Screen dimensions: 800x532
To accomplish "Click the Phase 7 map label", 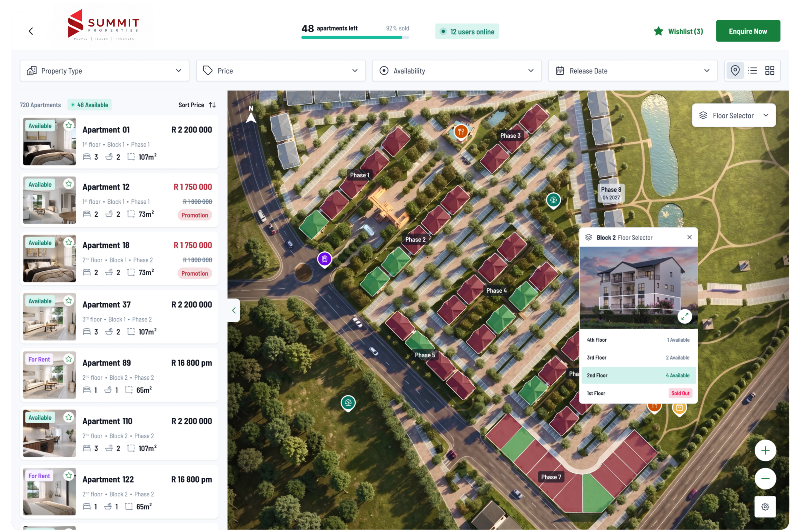I will (551, 477).
